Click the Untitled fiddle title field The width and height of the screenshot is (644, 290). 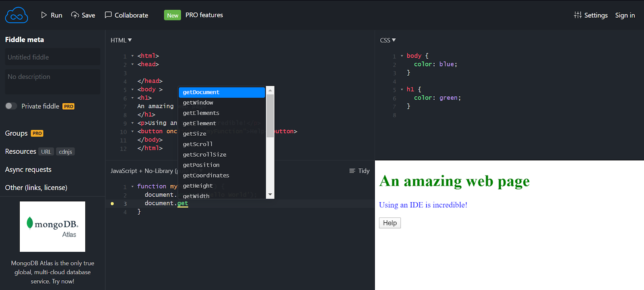click(x=52, y=57)
